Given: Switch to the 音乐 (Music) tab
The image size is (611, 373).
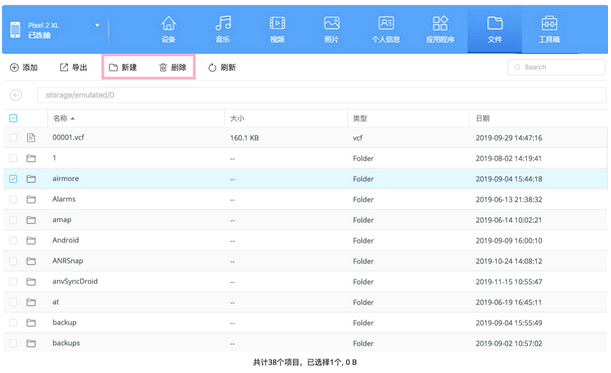Looking at the screenshot, I should point(223,29).
